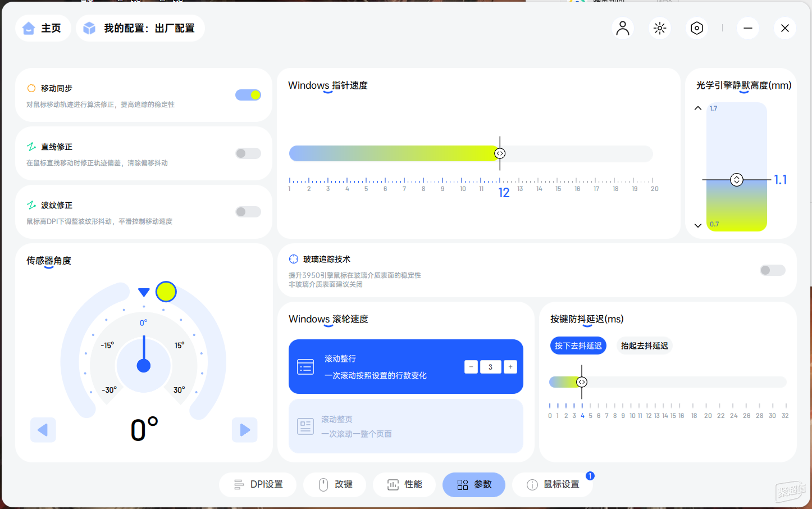
Task: Go to the 性能 tab
Action: pos(404,484)
